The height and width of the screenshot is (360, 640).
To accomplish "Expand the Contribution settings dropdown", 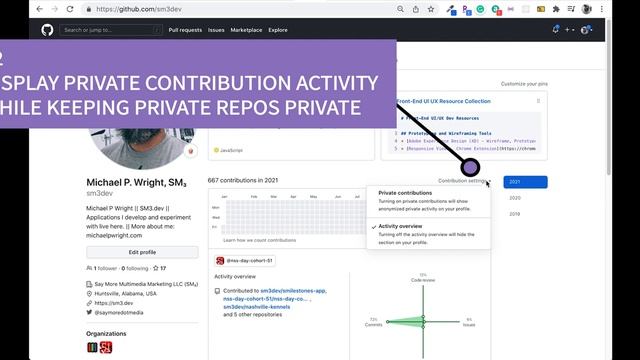I will 464,181.
